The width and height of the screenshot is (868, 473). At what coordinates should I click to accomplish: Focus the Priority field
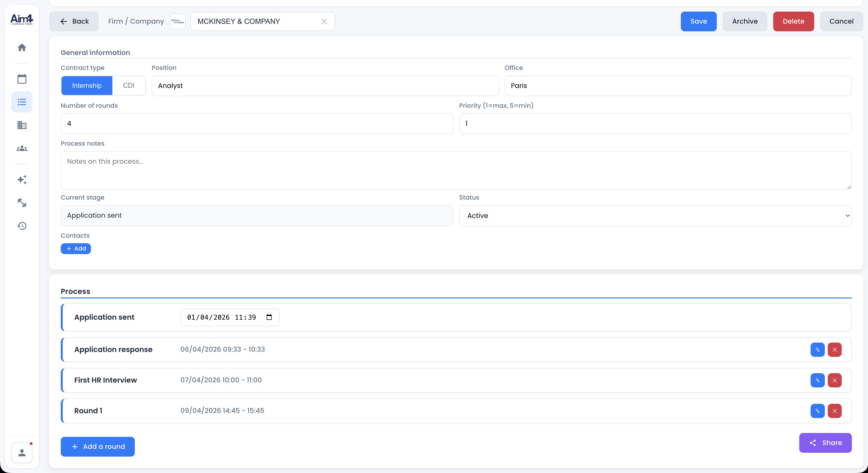click(x=655, y=124)
